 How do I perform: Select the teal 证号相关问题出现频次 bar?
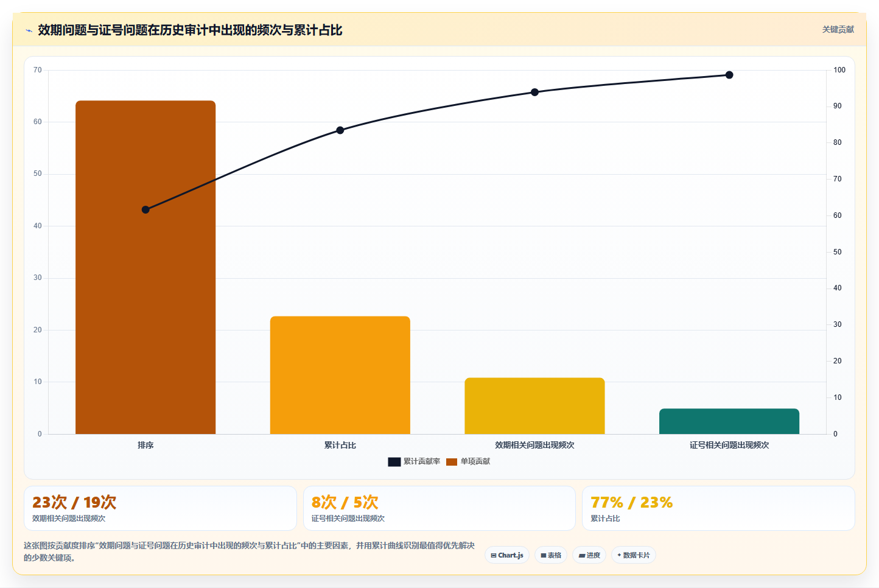click(729, 421)
